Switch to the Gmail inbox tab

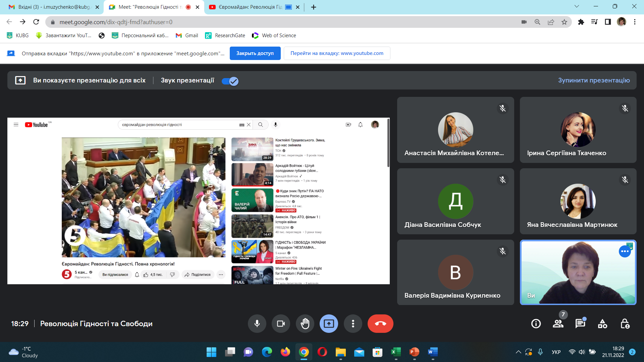[54, 7]
